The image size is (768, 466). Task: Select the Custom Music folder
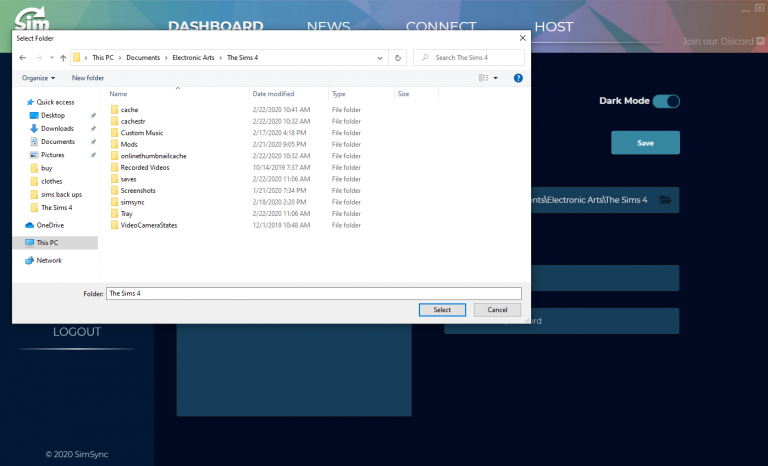142,133
